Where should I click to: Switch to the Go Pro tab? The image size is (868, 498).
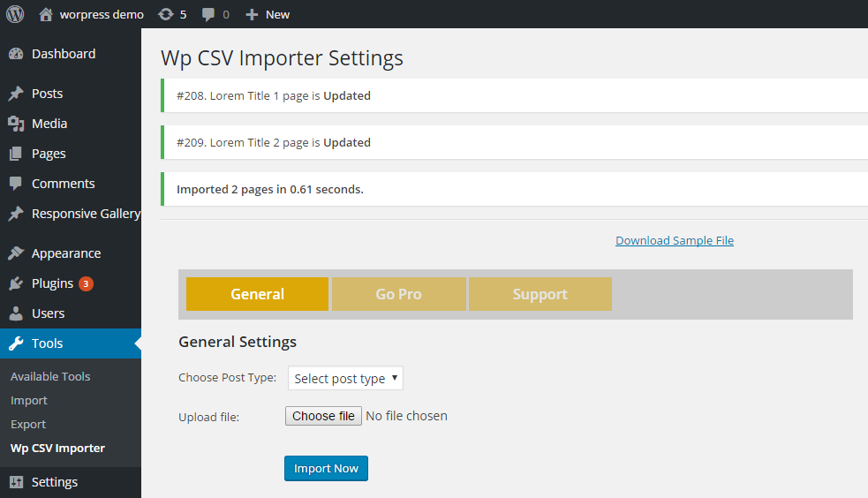click(x=398, y=294)
